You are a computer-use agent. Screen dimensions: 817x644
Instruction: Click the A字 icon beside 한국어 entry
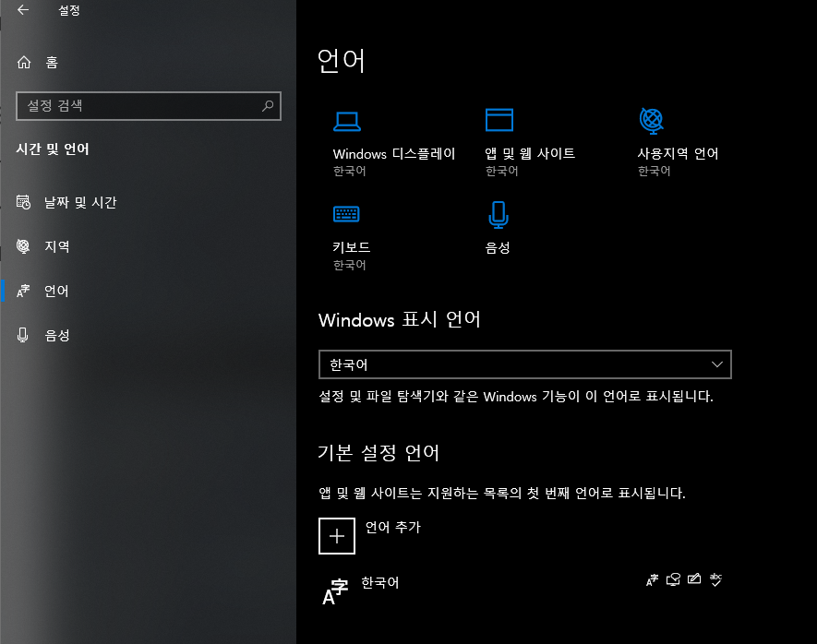pos(335,592)
